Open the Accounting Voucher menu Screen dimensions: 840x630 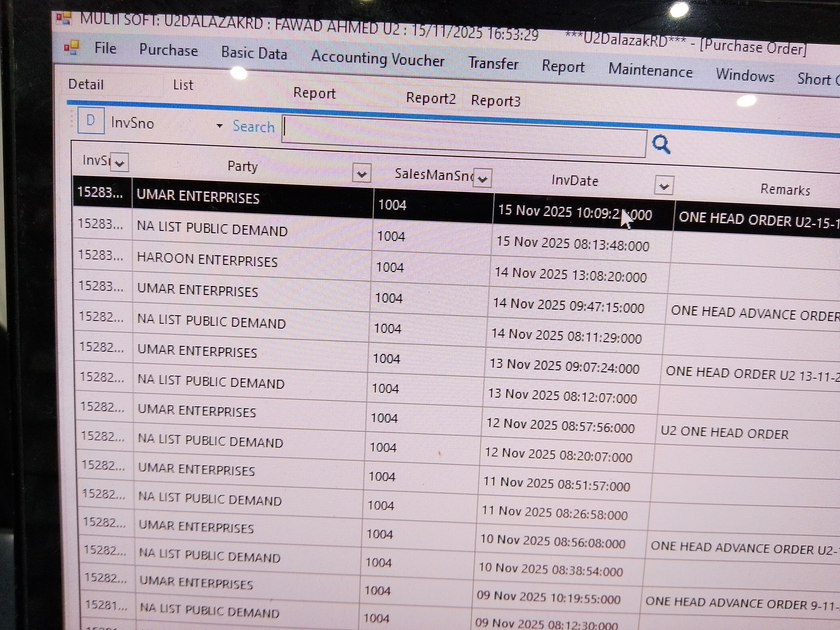click(x=377, y=59)
